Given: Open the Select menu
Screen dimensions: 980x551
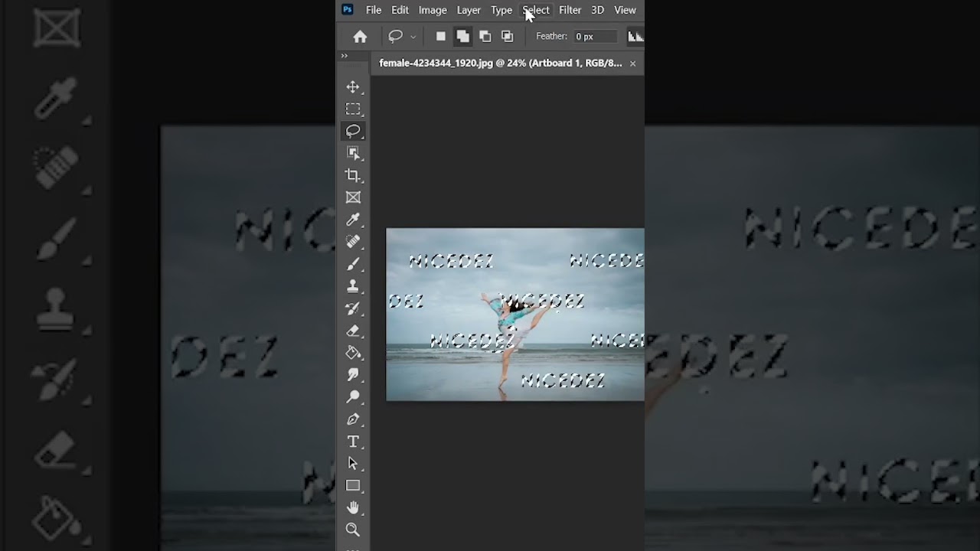Looking at the screenshot, I should click(536, 10).
